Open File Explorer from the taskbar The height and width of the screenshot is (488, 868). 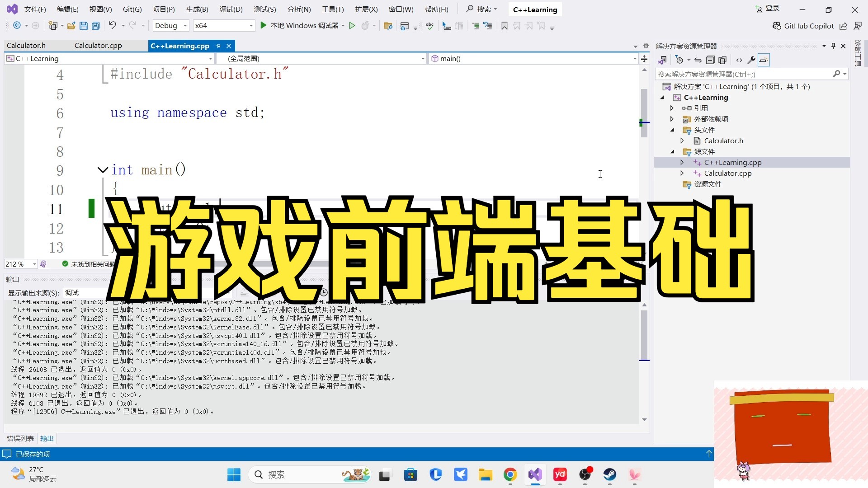pyautogui.click(x=485, y=474)
